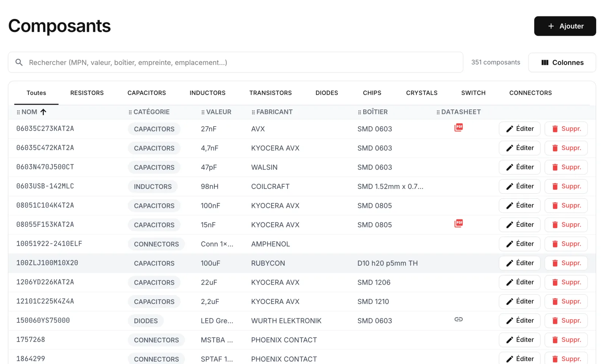Edit the 0603USB-142MLC component
Viewport: 608px width, 364px height.
pyautogui.click(x=519, y=186)
